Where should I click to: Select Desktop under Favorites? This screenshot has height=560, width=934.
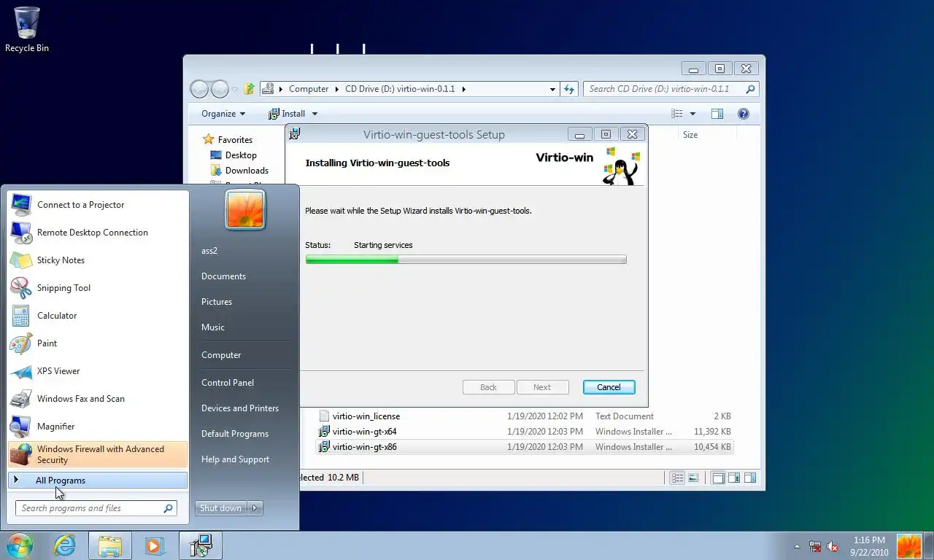tap(233, 155)
